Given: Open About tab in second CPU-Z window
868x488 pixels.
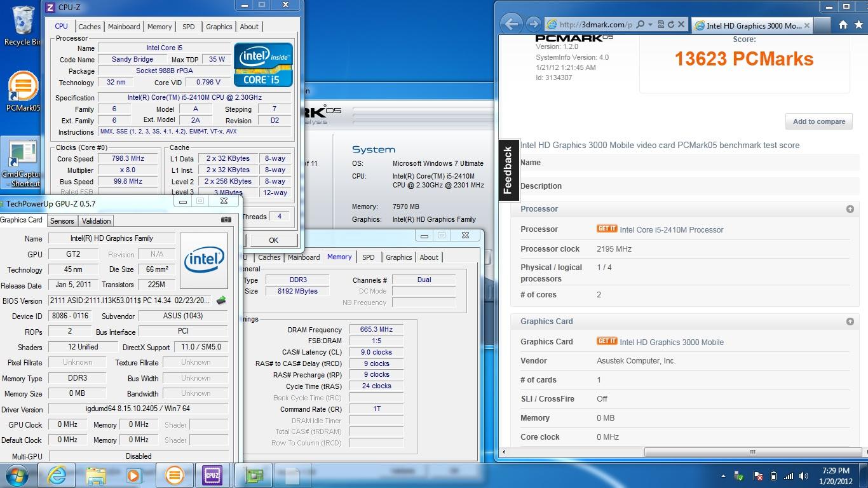Looking at the screenshot, I should tap(429, 257).
